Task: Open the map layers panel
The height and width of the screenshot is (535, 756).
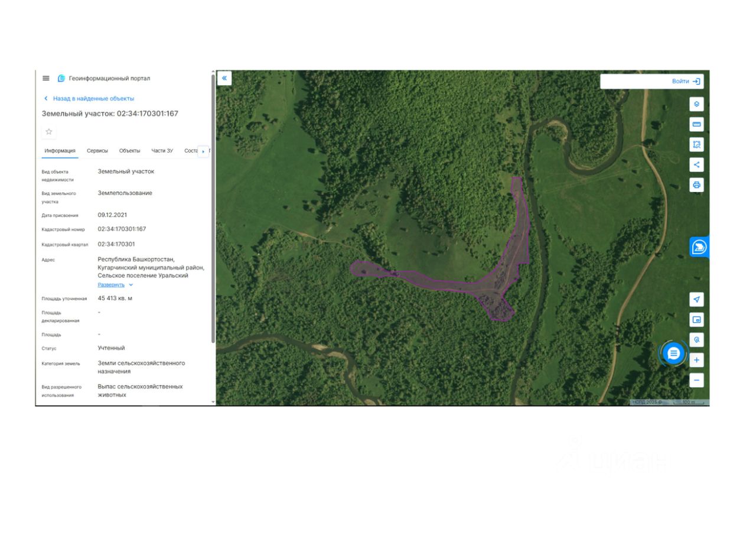Action: coord(696,104)
